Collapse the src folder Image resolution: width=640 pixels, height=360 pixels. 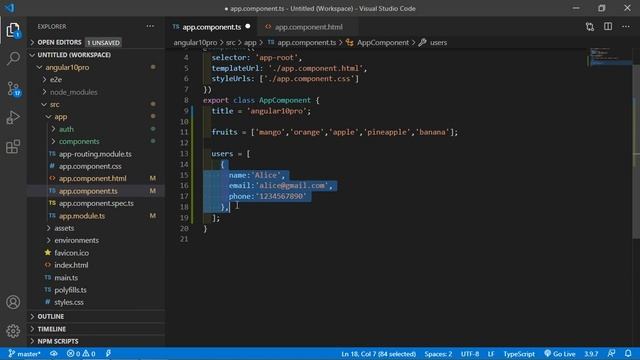click(x=96, y=104)
